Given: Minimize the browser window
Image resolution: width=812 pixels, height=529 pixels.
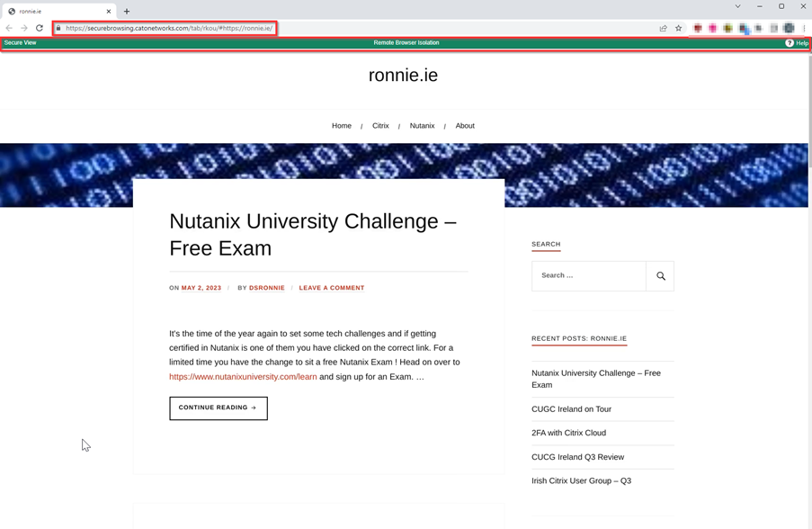Looking at the screenshot, I should pyautogui.click(x=760, y=6).
